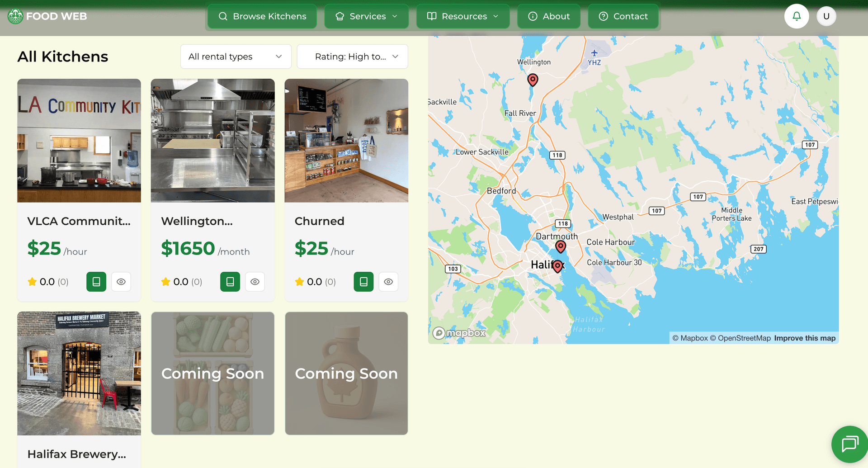View details of VLCA Community kitchen
The image size is (868, 468).
(121, 282)
